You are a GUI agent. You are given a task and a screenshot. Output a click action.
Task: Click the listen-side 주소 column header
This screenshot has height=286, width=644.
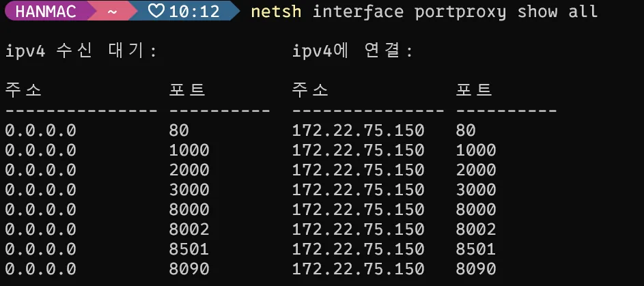pyautogui.click(x=23, y=90)
